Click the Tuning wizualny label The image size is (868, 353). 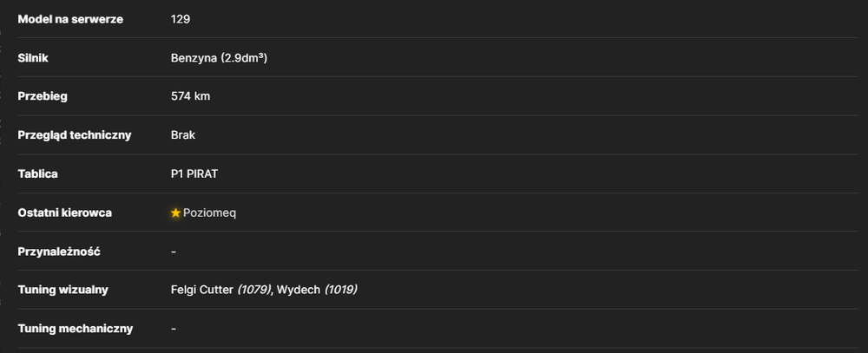click(x=63, y=290)
